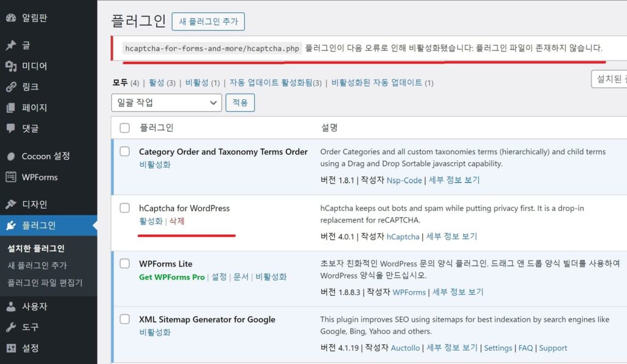The height and width of the screenshot is (364, 627).
Task: Open the 플러그인 파일 편집기 submenu item
Action: [45, 283]
